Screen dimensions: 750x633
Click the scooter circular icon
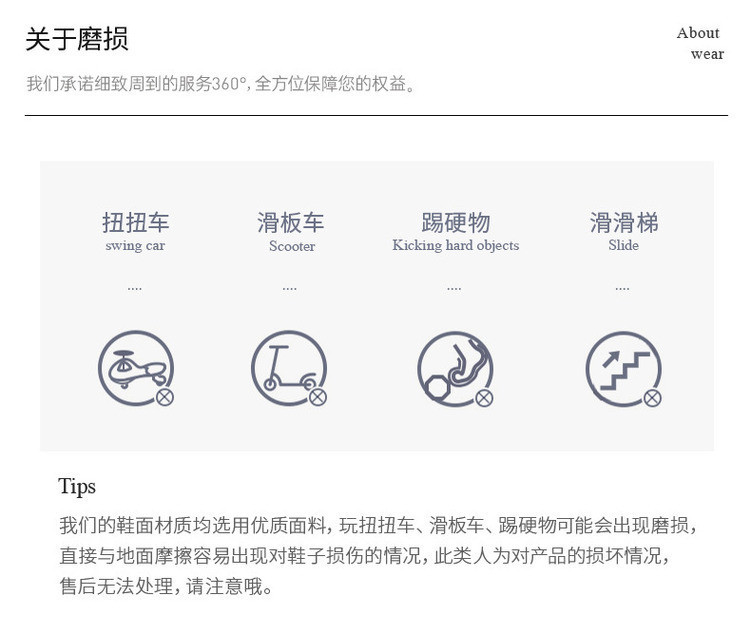coord(289,368)
